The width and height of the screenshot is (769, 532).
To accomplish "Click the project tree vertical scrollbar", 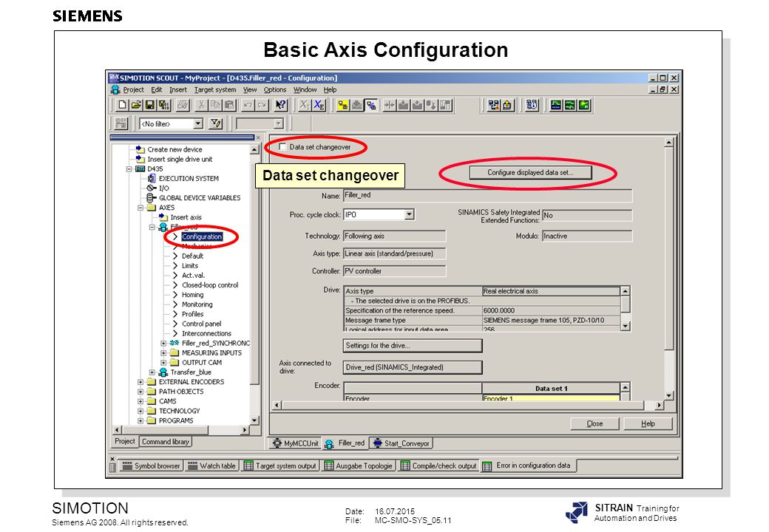I will pyautogui.click(x=254, y=285).
